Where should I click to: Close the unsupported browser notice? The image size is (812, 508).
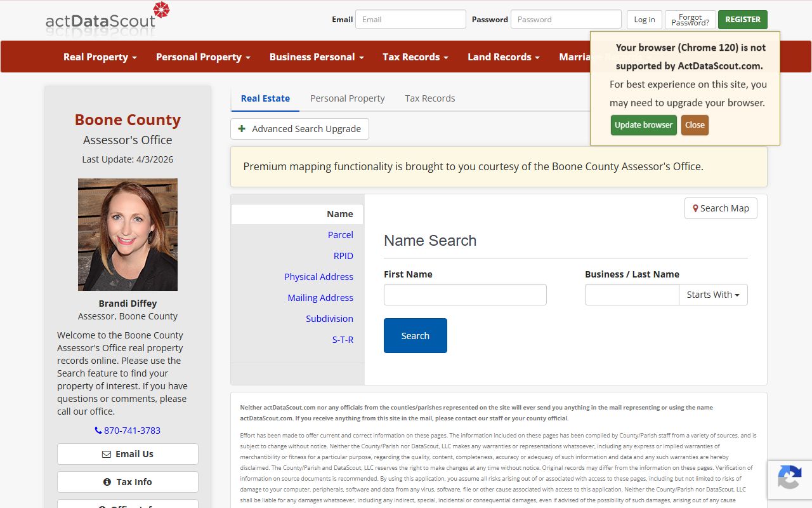pos(695,125)
